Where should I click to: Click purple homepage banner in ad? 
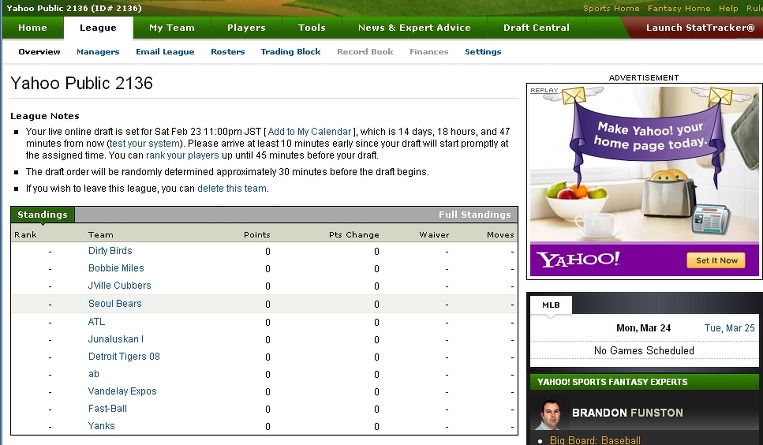pyautogui.click(x=647, y=135)
